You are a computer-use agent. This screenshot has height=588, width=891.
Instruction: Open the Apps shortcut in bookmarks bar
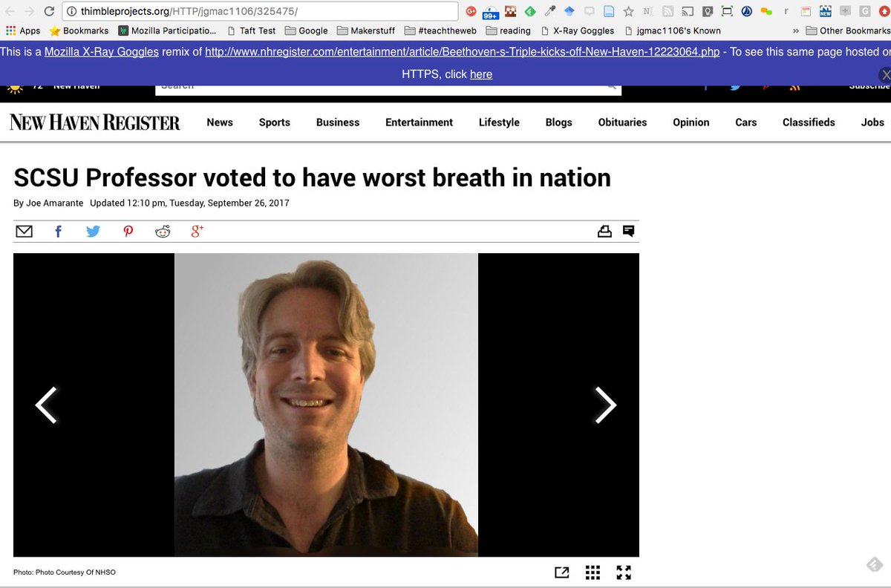coord(23,30)
